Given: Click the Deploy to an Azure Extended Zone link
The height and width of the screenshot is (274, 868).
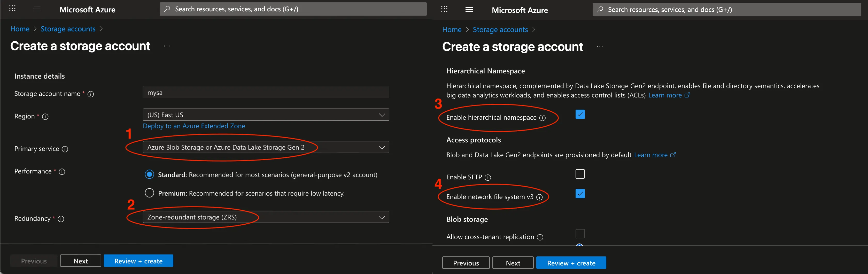Looking at the screenshot, I should click(194, 126).
